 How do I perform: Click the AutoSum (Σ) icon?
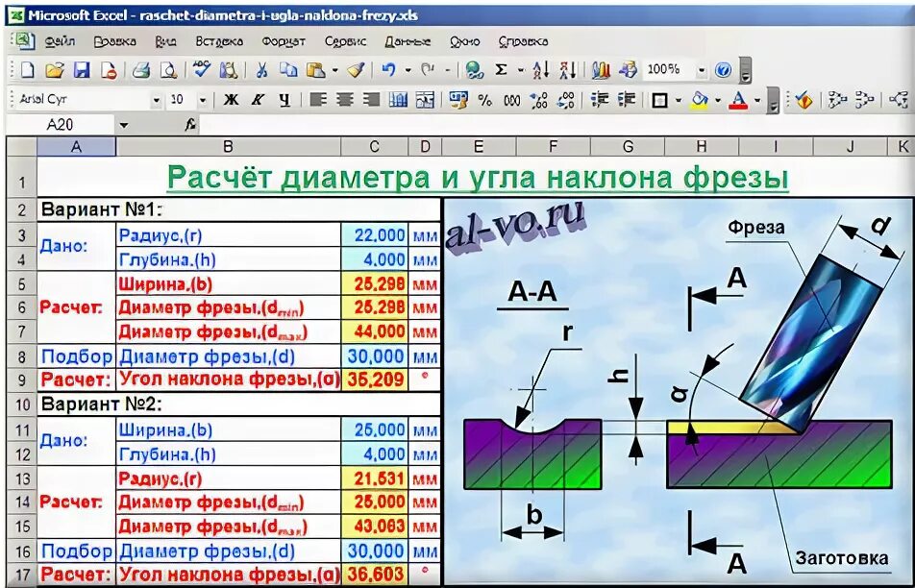[x=501, y=70]
